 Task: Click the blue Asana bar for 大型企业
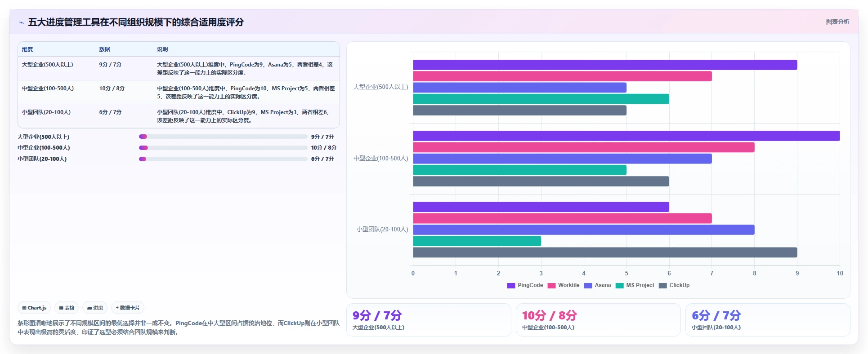[x=519, y=88]
